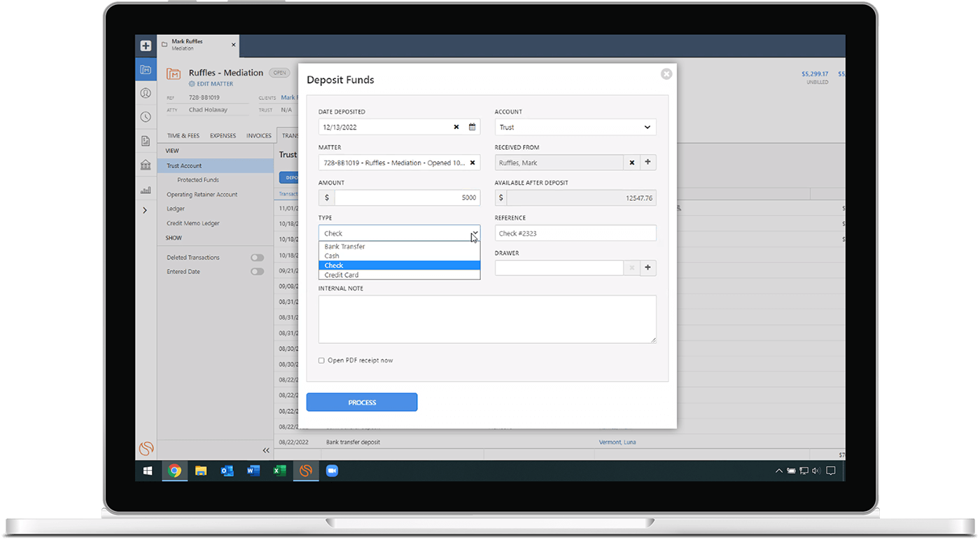This screenshot has height=541, width=980.
Task: Click the Reference field containing Check #2323
Action: 575,233
